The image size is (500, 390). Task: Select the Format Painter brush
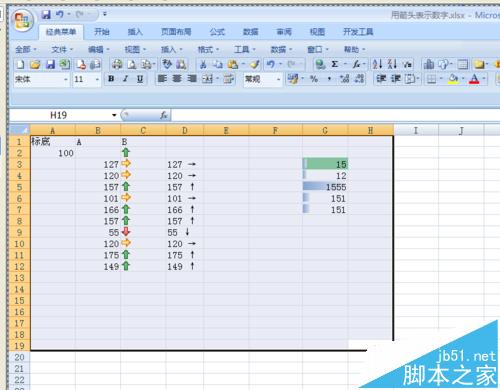(255, 64)
